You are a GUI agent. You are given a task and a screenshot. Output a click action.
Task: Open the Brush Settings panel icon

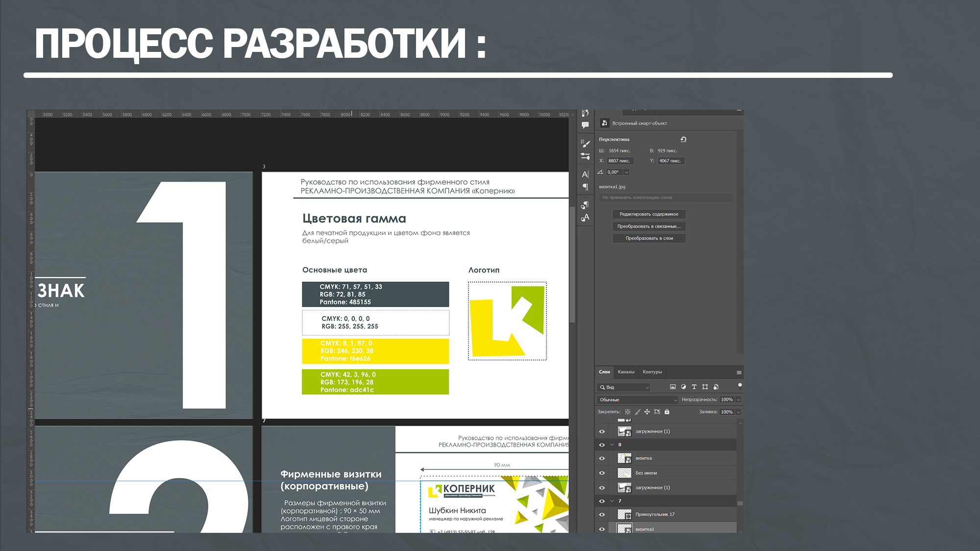585,144
